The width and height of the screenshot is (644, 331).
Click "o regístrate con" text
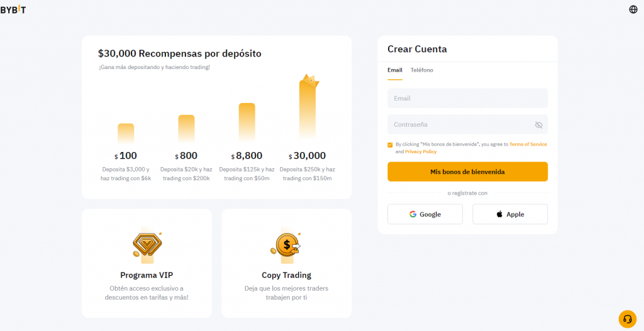[x=467, y=193]
